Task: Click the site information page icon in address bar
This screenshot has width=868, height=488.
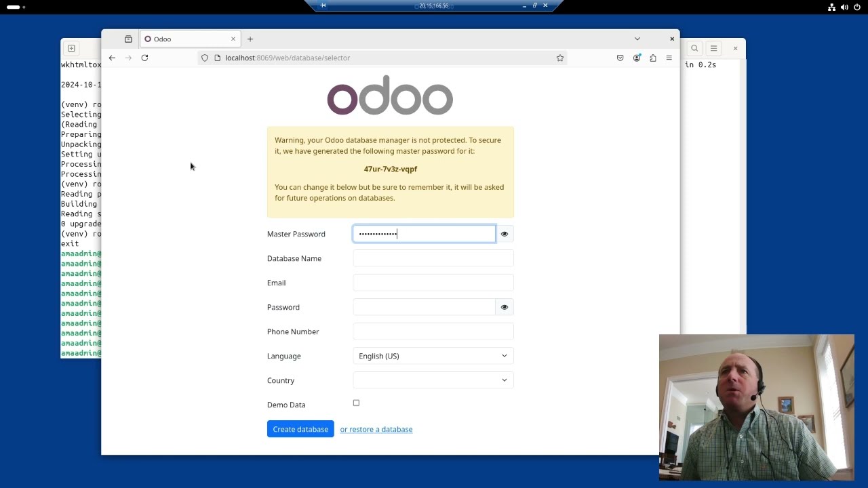Action: [218, 58]
